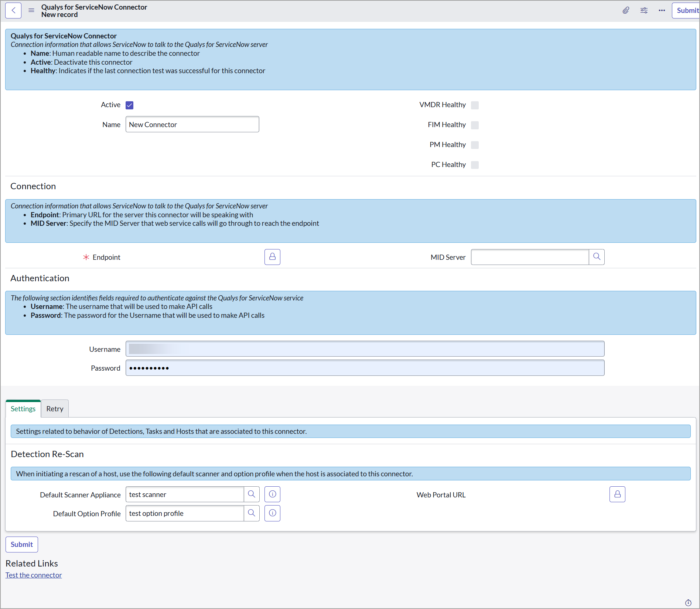Click the Test the connector link
Viewport: 700px width, 609px height.
tap(34, 575)
